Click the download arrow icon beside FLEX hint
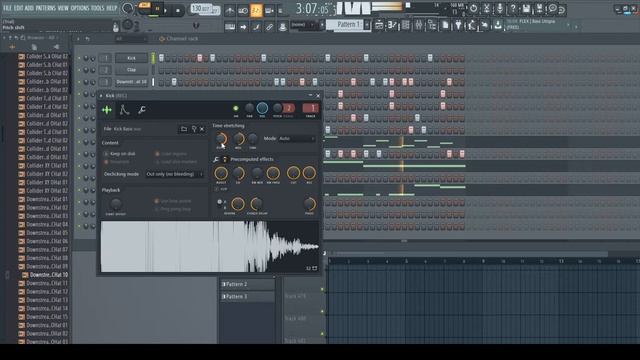Screen dimensions: 640x360 click(498, 25)
